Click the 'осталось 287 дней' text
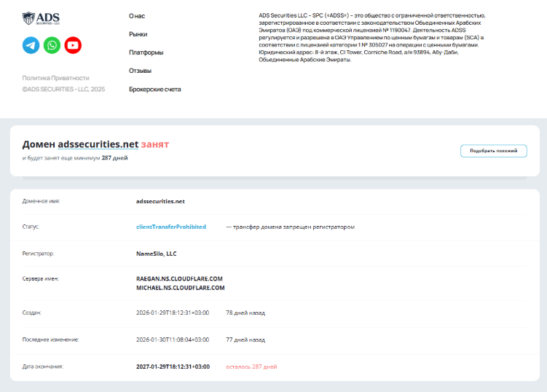547x392 pixels. (x=251, y=366)
